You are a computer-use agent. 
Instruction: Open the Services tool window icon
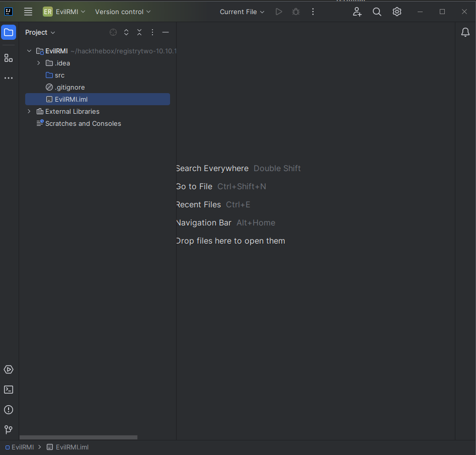[x=9, y=369]
